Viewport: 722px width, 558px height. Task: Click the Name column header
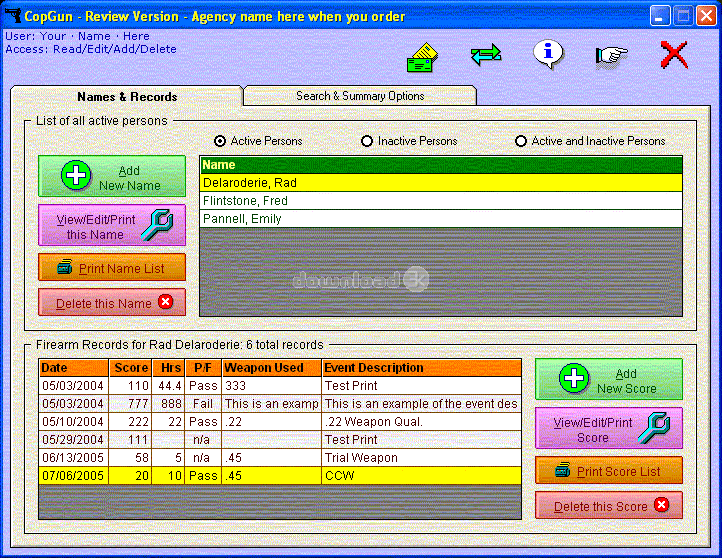point(441,165)
